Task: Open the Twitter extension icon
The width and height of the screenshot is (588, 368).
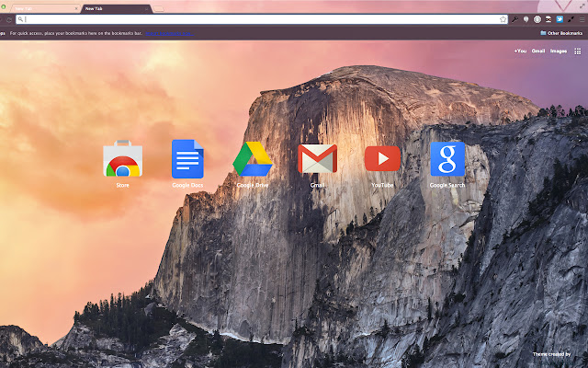Action: point(560,19)
